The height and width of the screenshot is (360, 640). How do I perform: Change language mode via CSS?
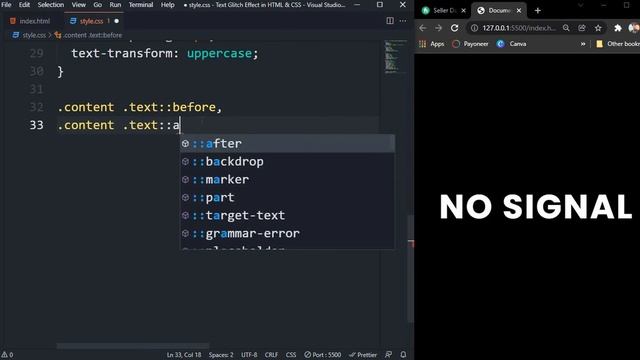click(x=291, y=355)
